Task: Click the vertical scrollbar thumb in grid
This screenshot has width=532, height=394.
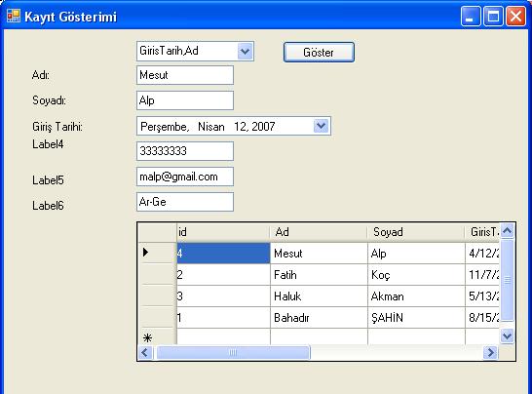Action: (x=508, y=280)
